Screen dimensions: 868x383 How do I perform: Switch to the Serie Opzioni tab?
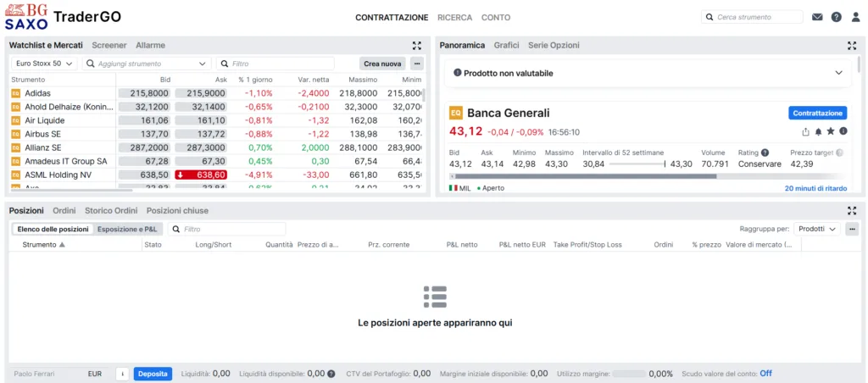pos(554,46)
